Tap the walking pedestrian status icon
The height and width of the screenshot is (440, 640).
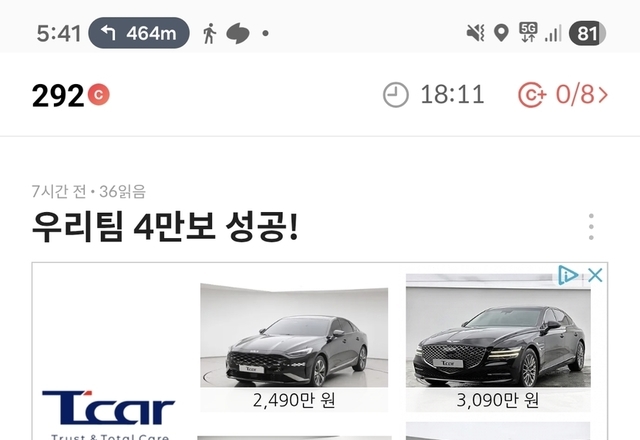click(209, 33)
